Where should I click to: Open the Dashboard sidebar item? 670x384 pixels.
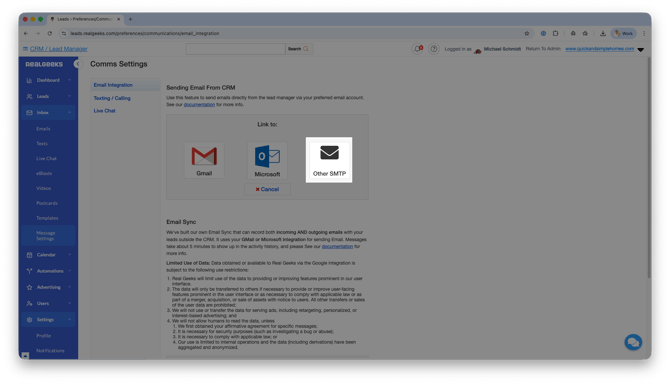[x=48, y=80]
